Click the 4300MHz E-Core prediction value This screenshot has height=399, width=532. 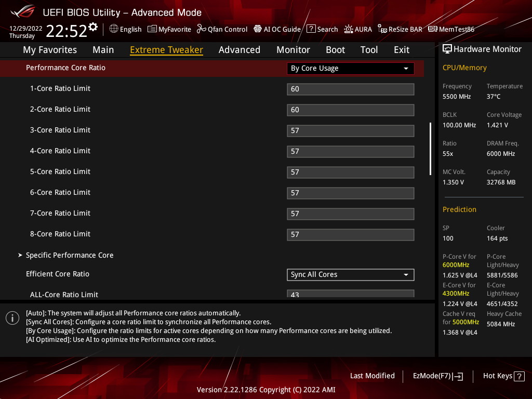[x=456, y=293]
